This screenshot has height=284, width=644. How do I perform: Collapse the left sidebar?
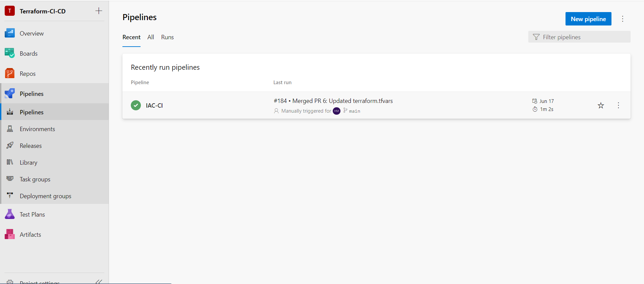[99, 281]
